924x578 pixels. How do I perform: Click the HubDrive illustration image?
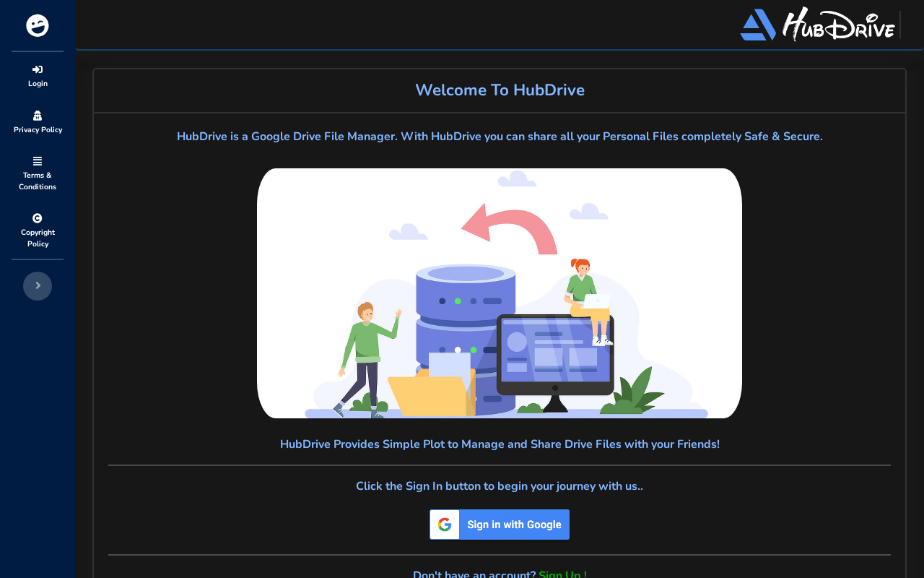[x=500, y=293]
